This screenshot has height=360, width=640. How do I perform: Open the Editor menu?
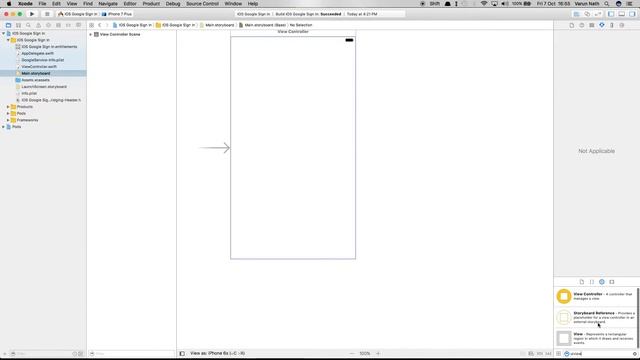(x=130, y=4)
